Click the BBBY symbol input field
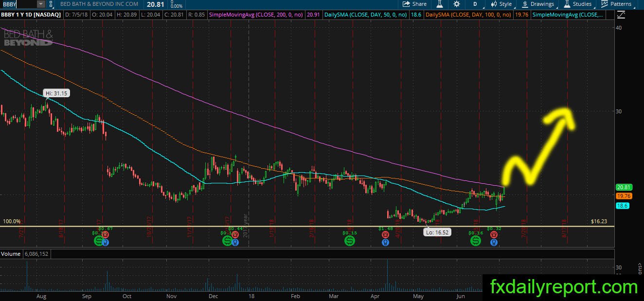This screenshot has height=301, width=644. [18, 4]
